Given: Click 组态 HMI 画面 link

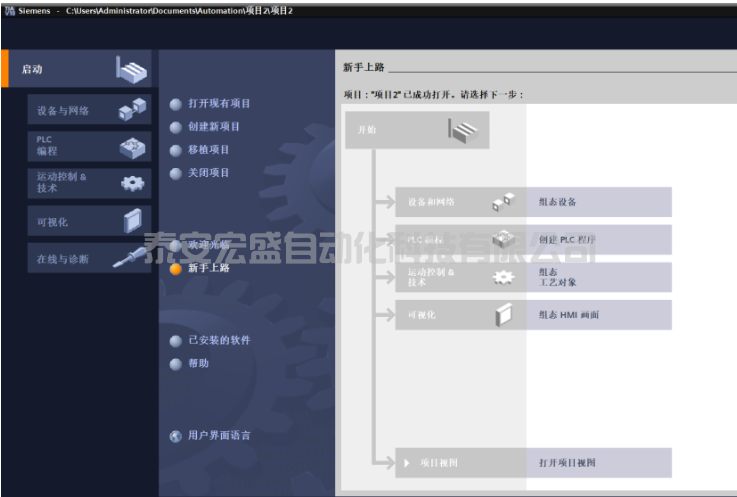Looking at the screenshot, I should 569,315.
